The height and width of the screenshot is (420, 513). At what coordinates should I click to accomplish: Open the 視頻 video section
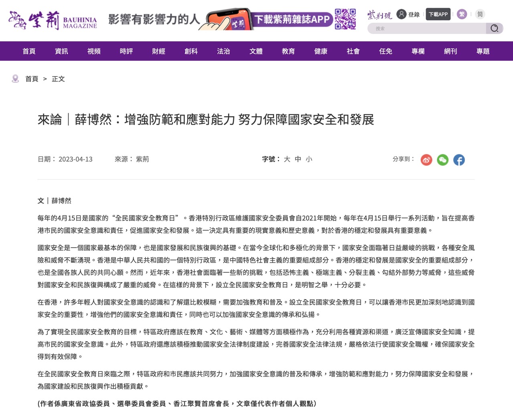(94, 51)
